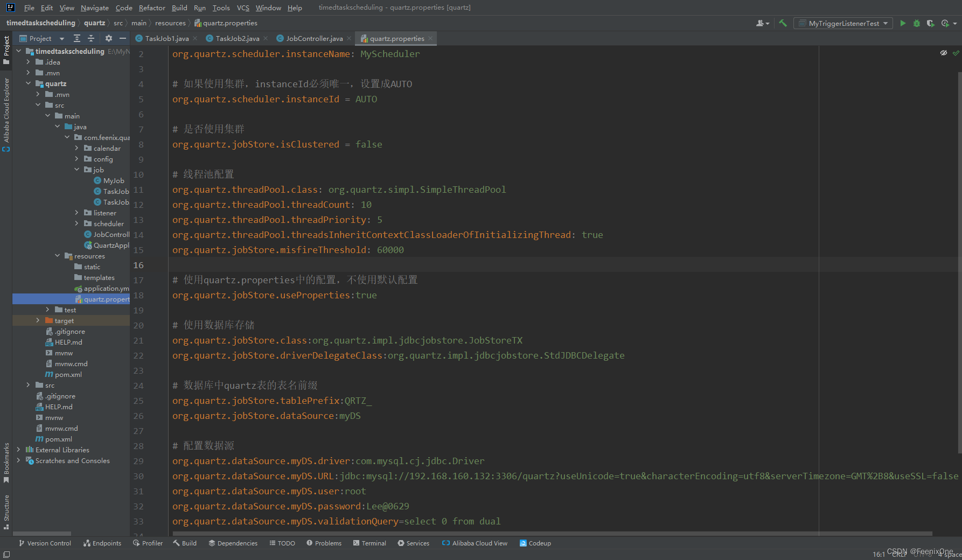Expand the target folder

coord(38,320)
